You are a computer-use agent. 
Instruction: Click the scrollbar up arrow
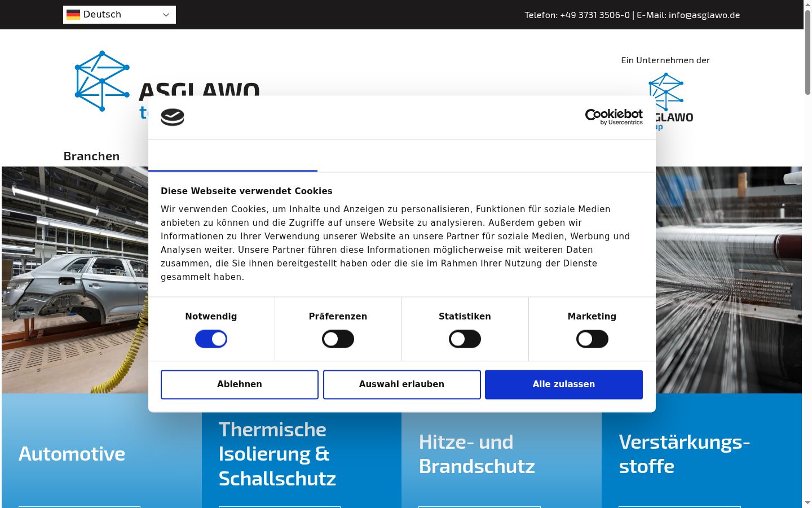click(807, 4)
